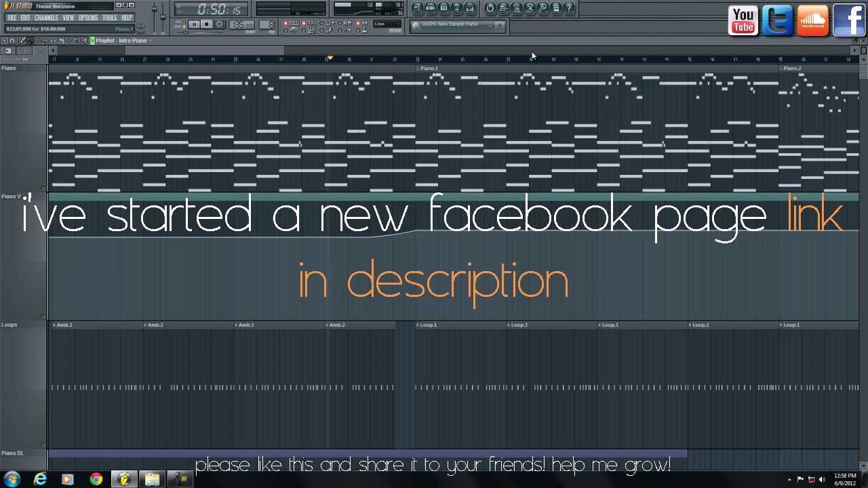The height and width of the screenshot is (488, 868).
Task: Select the paint brush tool in playlist
Action: 30,41
